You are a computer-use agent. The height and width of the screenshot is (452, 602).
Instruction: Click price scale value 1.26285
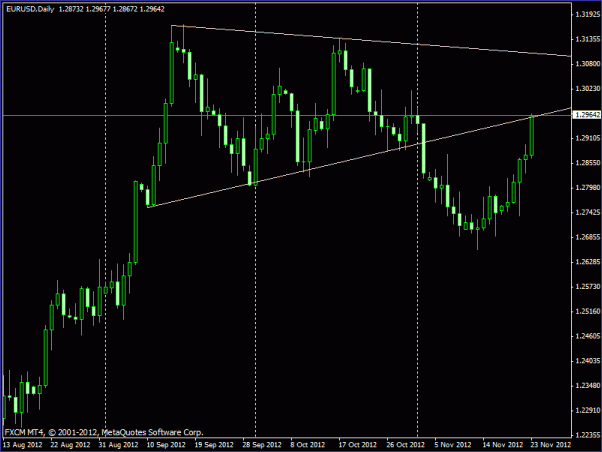(587, 262)
